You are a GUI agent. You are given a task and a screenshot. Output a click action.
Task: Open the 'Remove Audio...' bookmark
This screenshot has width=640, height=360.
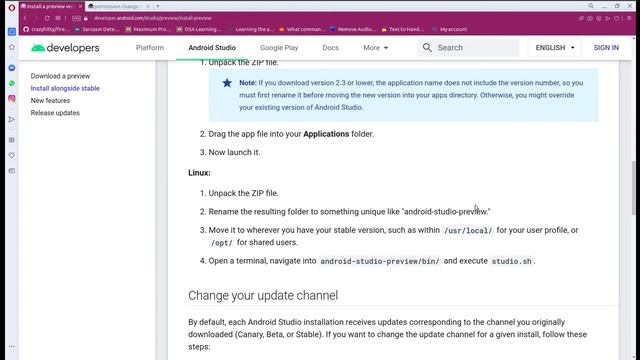(x=353, y=29)
